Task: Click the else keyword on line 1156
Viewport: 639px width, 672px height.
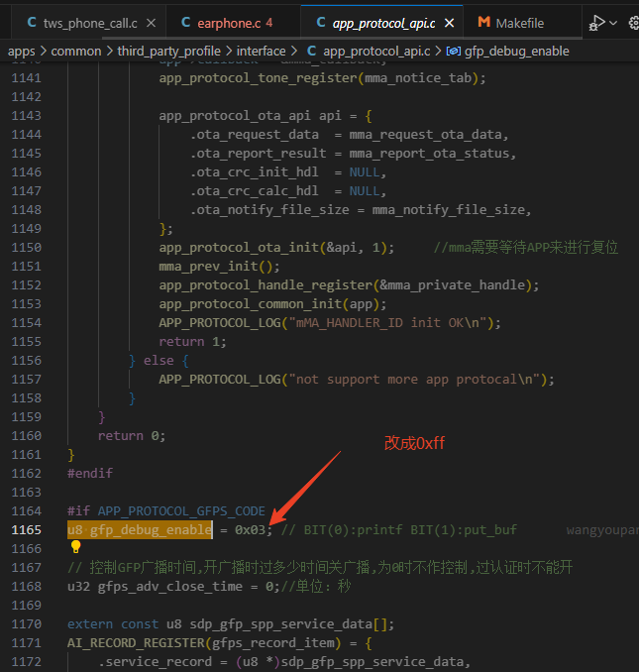Action: click(159, 361)
